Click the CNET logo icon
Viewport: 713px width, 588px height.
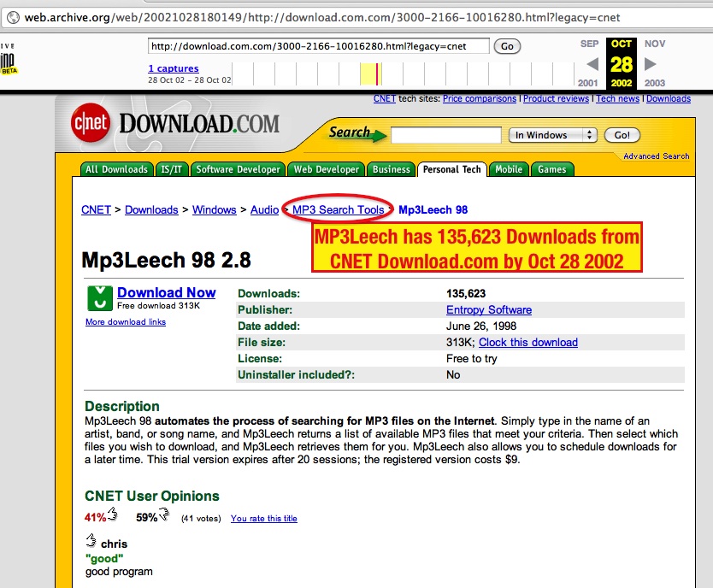(x=91, y=123)
